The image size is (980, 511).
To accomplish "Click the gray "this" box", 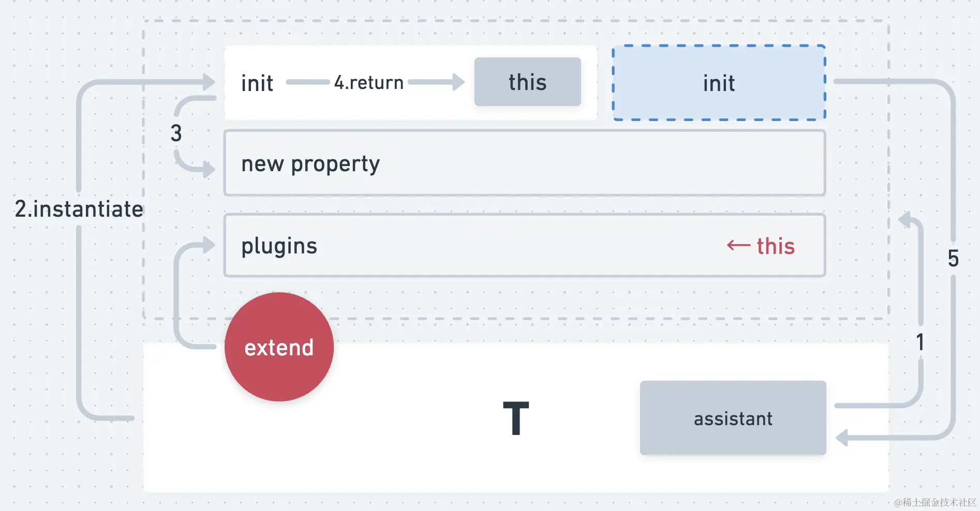I will [527, 82].
